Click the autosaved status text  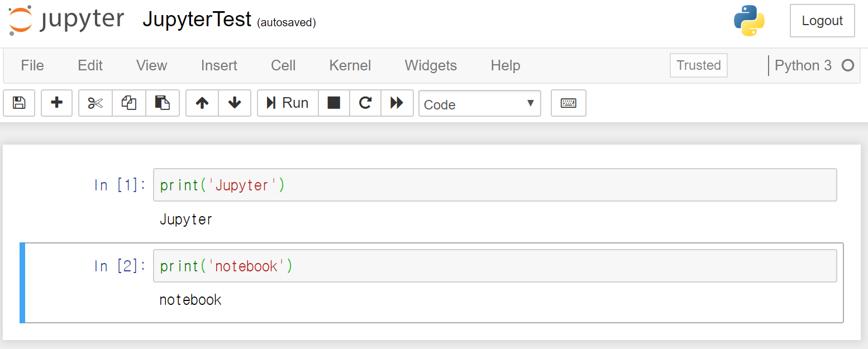click(287, 23)
